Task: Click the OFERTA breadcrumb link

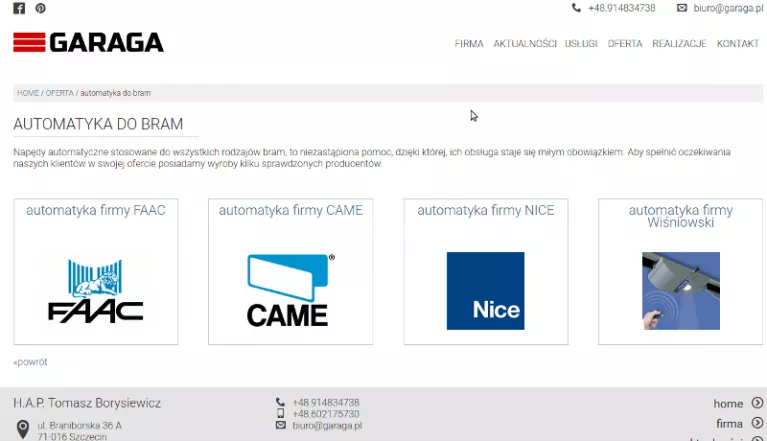Action: [60, 93]
